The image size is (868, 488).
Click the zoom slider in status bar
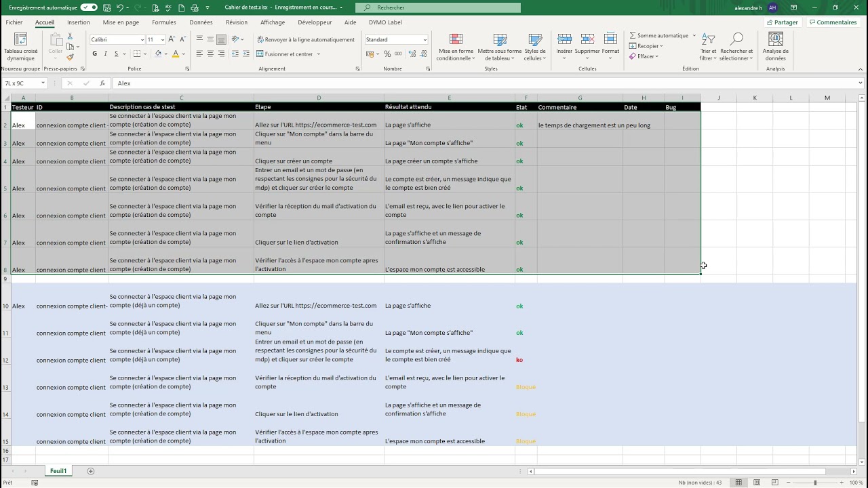pos(815,483)
